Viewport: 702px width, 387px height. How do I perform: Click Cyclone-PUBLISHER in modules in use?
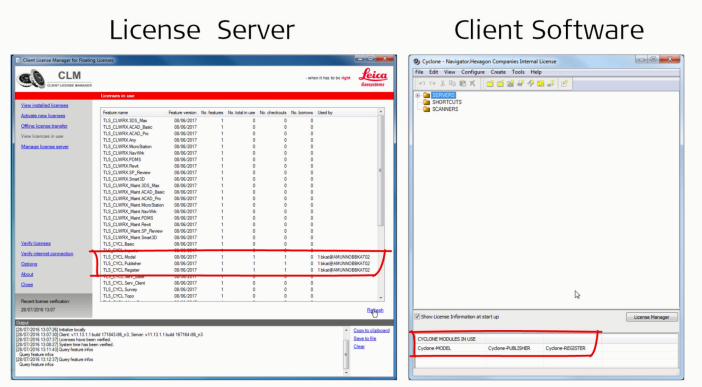pos(509,348)
